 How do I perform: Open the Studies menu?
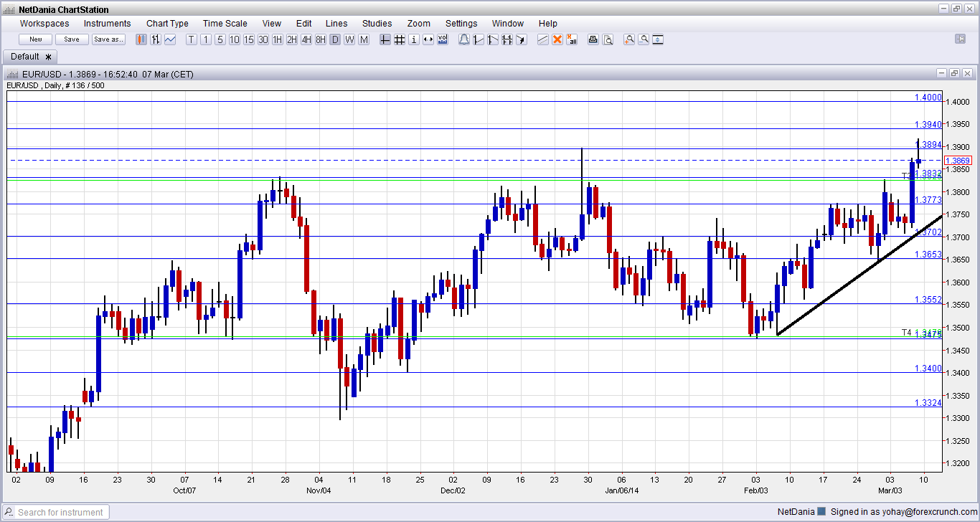[x=377, y=24]
